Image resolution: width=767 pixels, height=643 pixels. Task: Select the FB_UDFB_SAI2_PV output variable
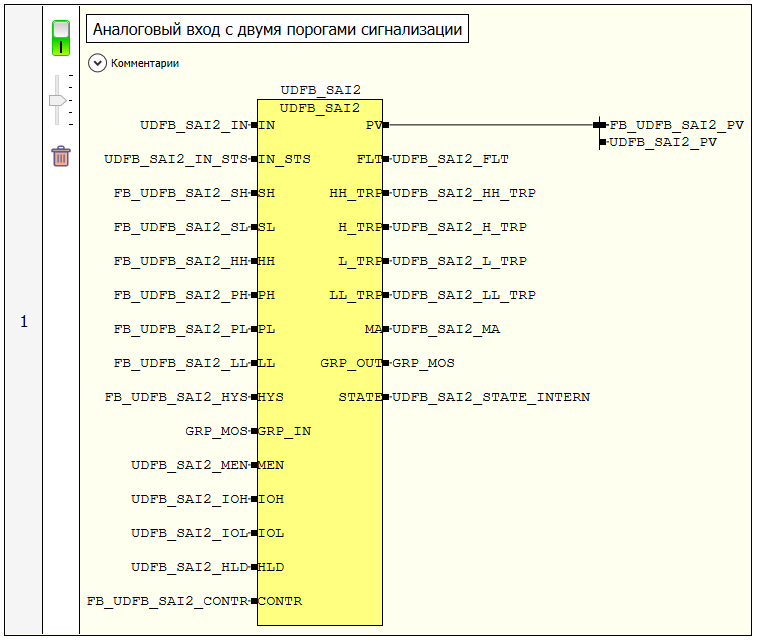pos(676,125)
